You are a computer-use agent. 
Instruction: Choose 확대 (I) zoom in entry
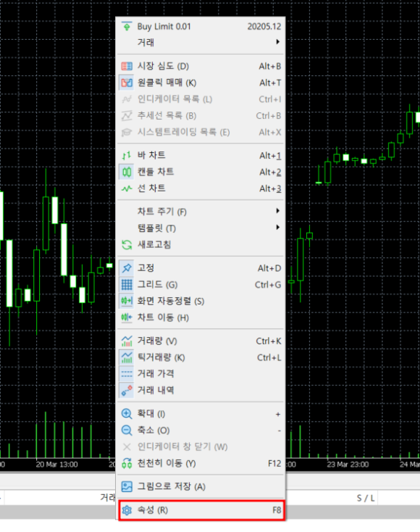tap(201, 414)
